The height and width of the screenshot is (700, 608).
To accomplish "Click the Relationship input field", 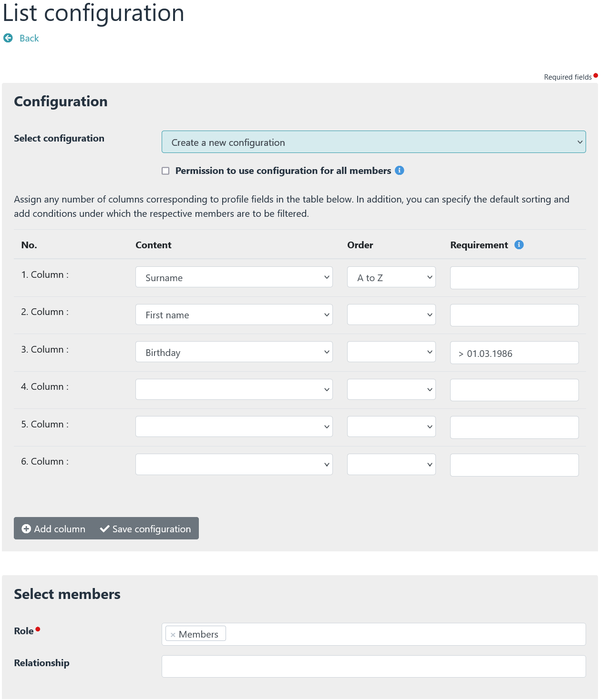I will 374,666.
